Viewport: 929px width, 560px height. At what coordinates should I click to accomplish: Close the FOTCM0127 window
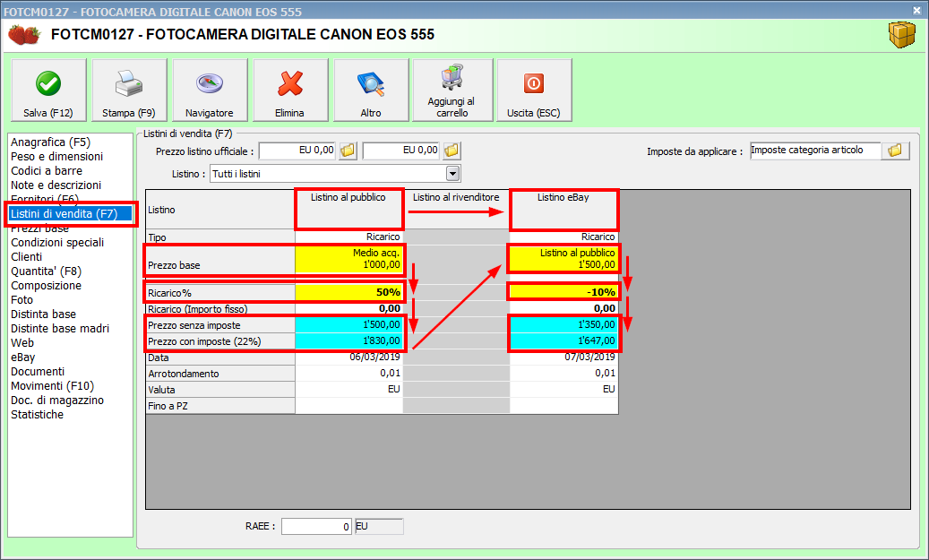[x=916, y=10]
